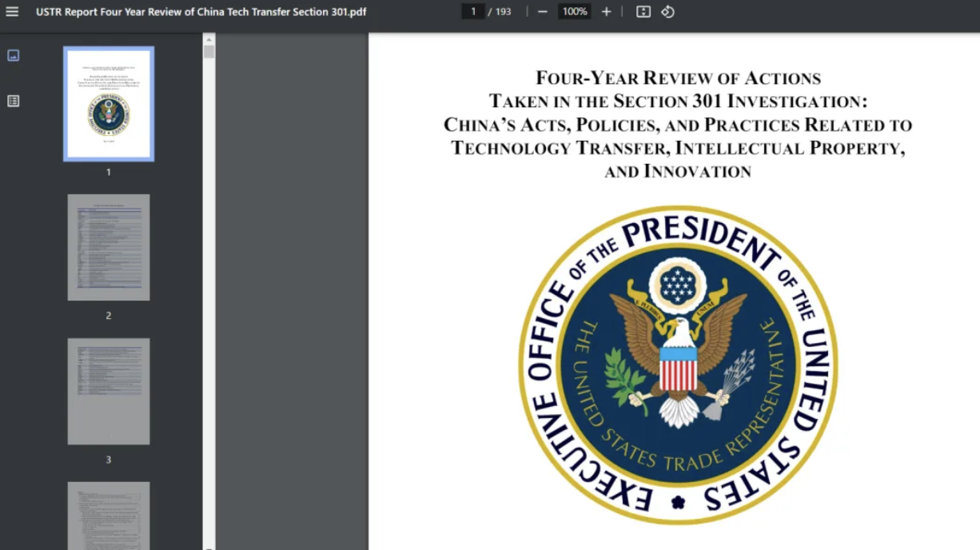Show thumbnails view in sidebar
The height and width of the screenshot is (550, 980).
13,55
